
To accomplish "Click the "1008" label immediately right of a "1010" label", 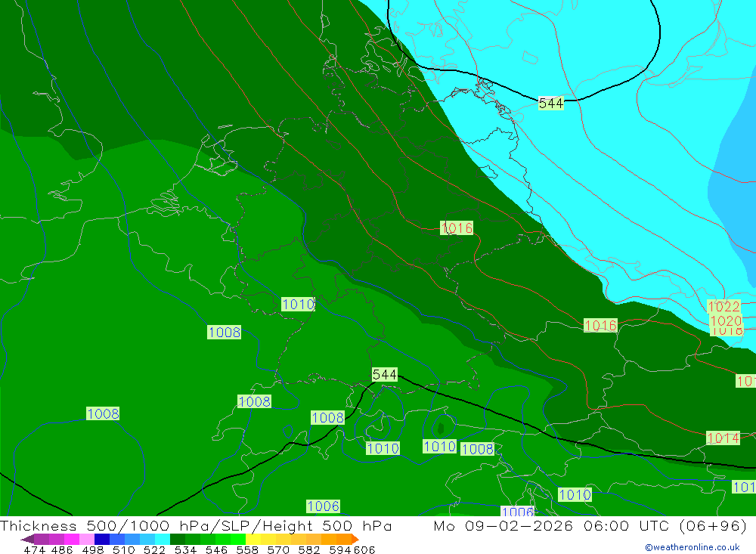I will coord(477,449).
